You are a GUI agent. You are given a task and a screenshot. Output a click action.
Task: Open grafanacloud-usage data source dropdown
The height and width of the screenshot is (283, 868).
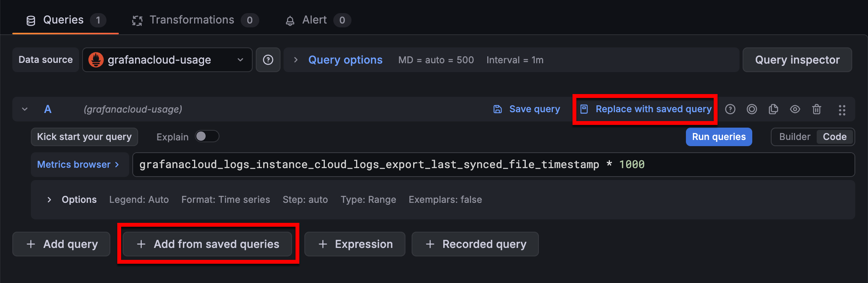[x=167, y=60]
